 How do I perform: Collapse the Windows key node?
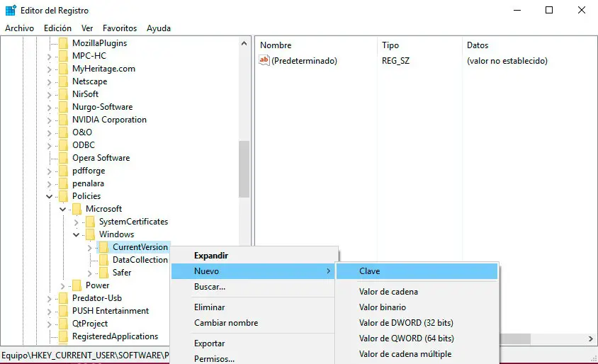[x=77, y=234]
